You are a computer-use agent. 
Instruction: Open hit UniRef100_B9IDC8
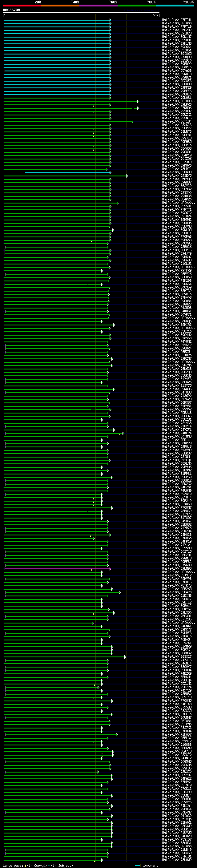pyautogui.click(x=177, y=33)
